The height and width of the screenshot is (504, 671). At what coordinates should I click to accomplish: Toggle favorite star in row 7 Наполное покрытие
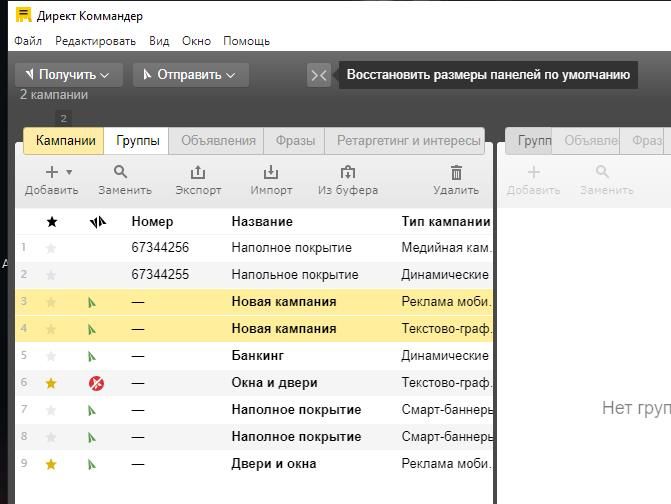tap(51, 410)
